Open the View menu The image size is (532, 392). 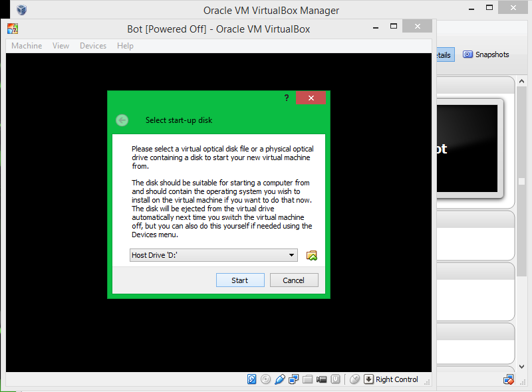pos(61,46)
